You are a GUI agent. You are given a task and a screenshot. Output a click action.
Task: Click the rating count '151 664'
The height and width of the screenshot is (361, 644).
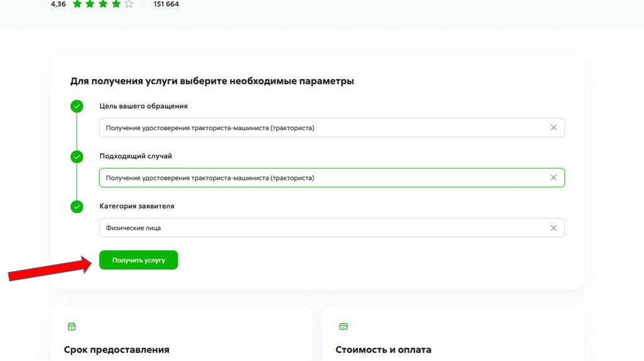click(x=166, y=4)
